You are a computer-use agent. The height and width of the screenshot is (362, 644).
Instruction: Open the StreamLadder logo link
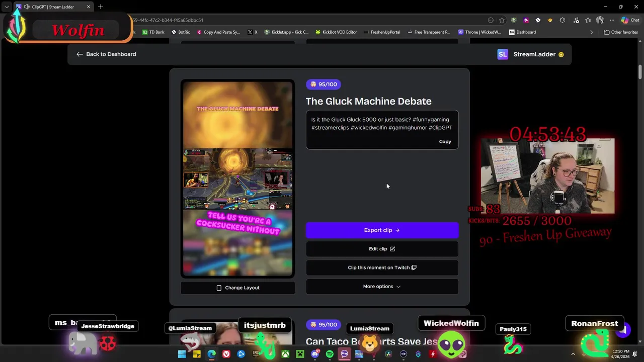tap(530, 54)
